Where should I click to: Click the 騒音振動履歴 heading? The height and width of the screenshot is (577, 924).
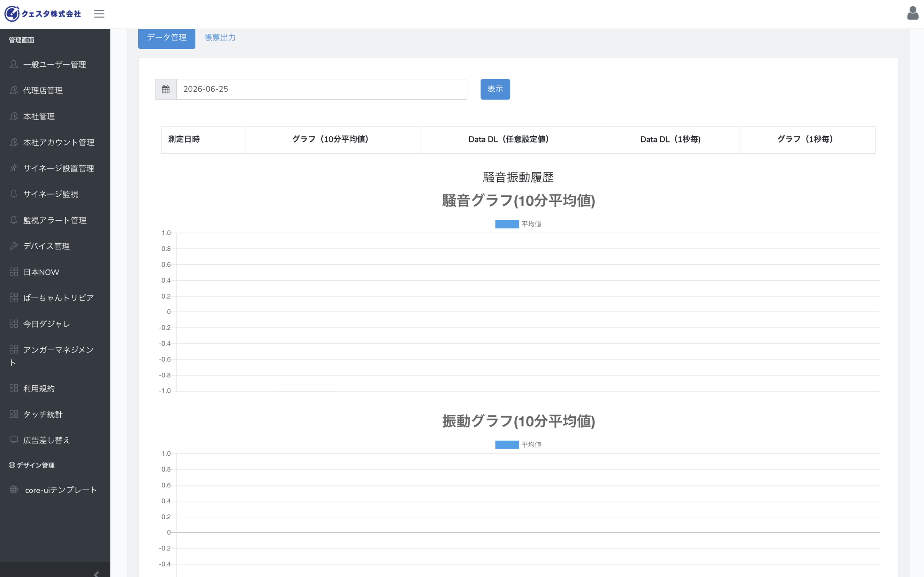click(518, 177)
